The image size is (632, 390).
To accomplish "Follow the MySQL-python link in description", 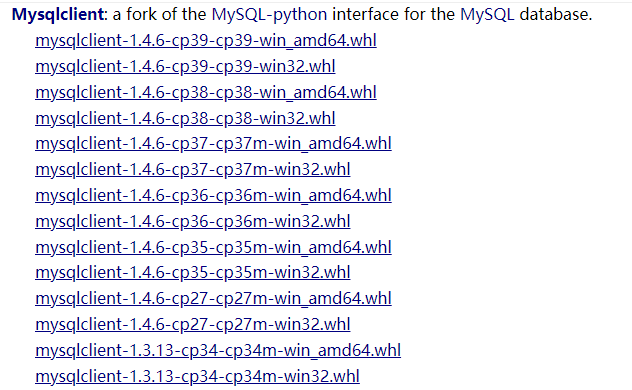I will click(x=269, y=15).
